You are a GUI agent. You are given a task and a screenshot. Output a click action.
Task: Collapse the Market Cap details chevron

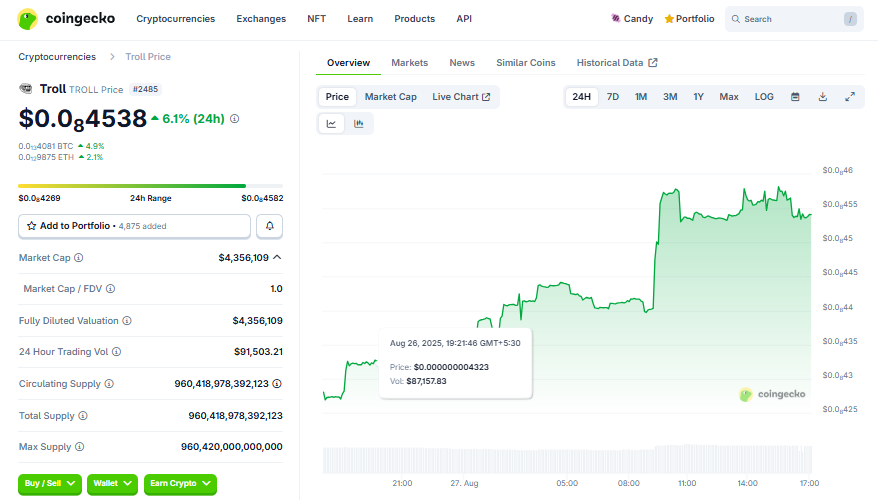pos(277,258)
